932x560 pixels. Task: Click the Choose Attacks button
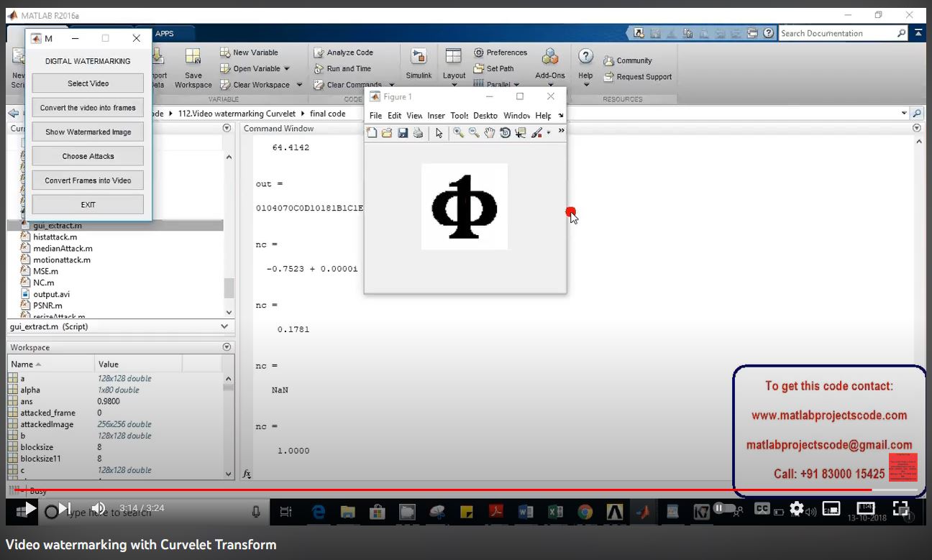88,156
